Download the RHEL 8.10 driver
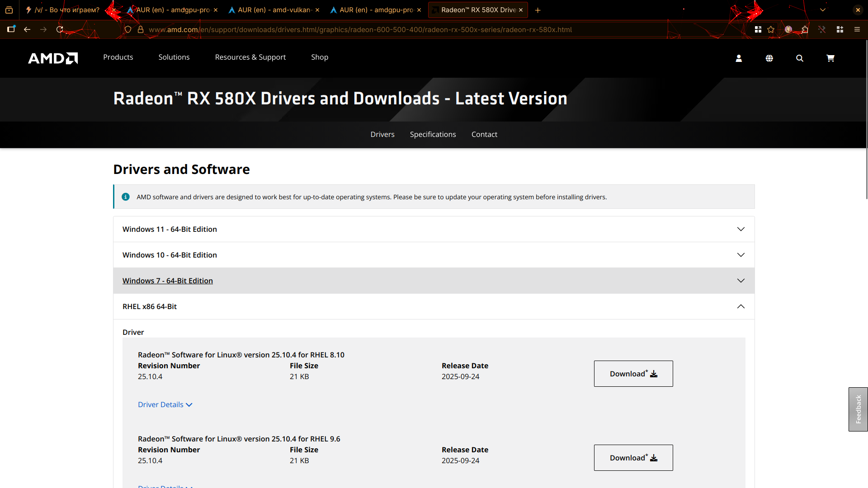This screenshot has width=868, height=488. [633, 374]
